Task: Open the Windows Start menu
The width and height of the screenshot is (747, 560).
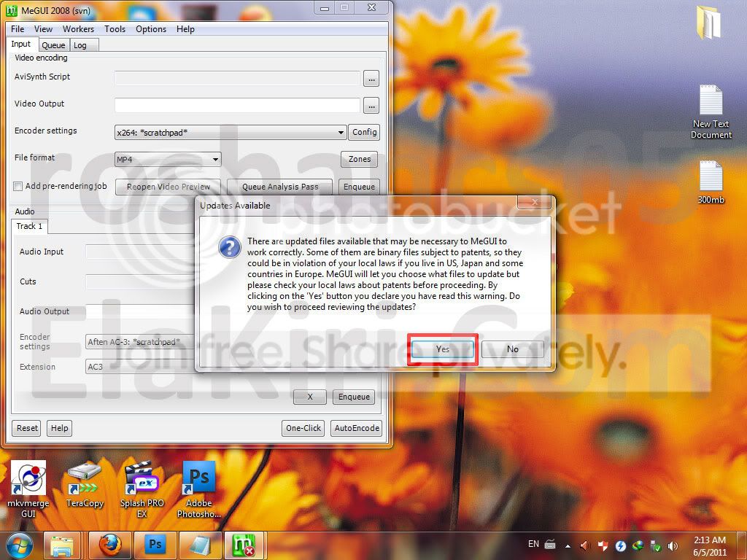Action: (19, 545)
